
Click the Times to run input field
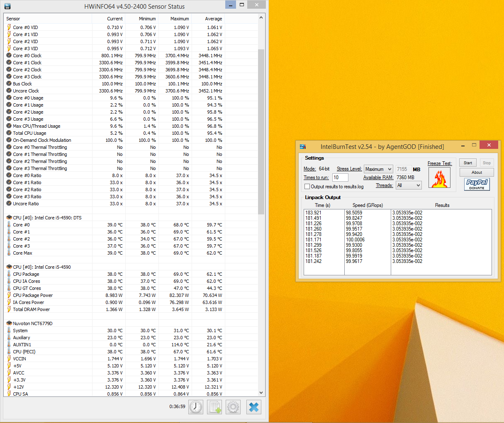click(340, 177)
